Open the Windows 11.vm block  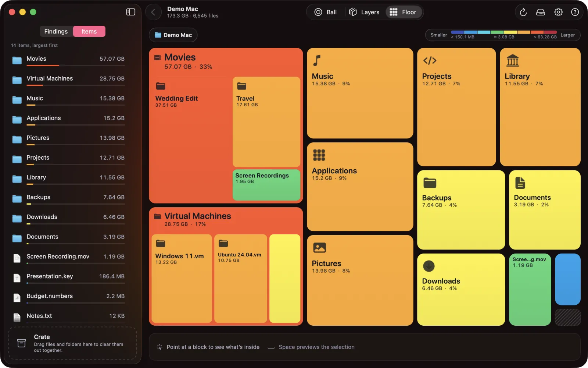tap(182, 279)
